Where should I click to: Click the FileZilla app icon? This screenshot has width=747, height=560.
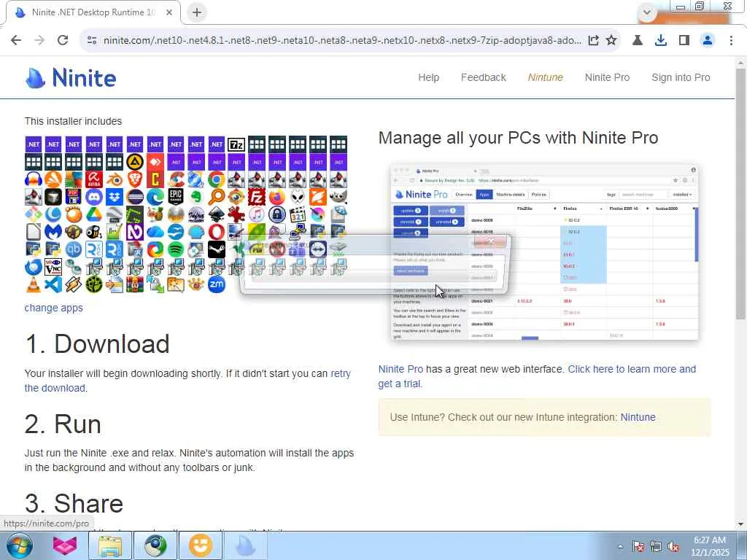pos(257,197)
